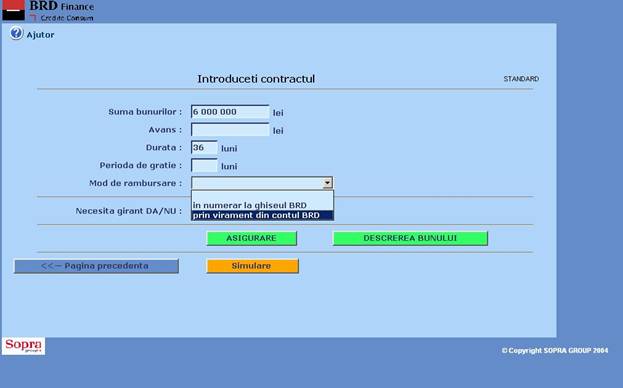Viewport: 623px width, 388px height.
Task: Click the Mod de rambursare dropdown arrow
Action: click(327, 183)
